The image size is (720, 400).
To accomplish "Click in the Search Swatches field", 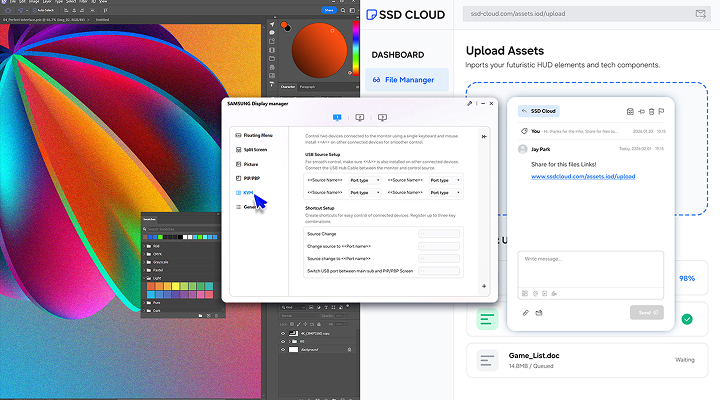I will 181,229.
